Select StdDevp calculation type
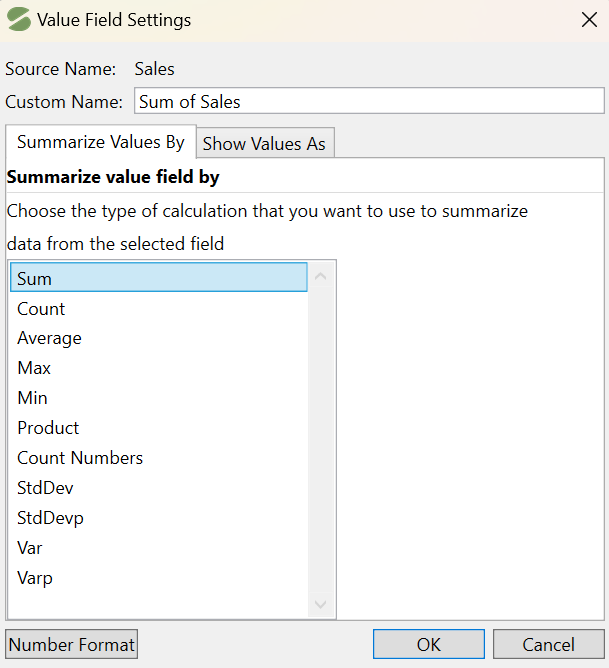This screenshot has height=668, width=609. pyautogui.click(x=50, y=518)
